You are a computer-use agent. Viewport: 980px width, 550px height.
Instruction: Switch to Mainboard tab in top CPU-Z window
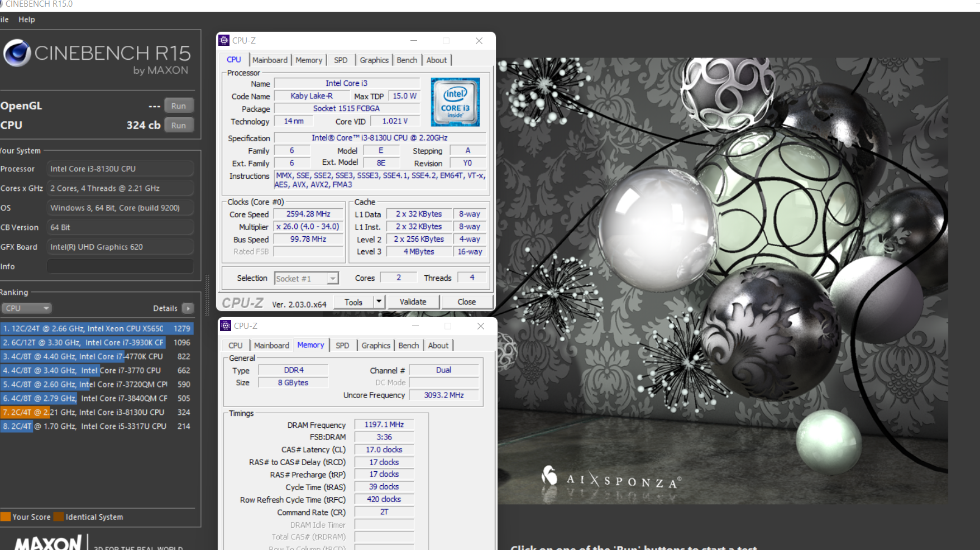click(270, 60)
